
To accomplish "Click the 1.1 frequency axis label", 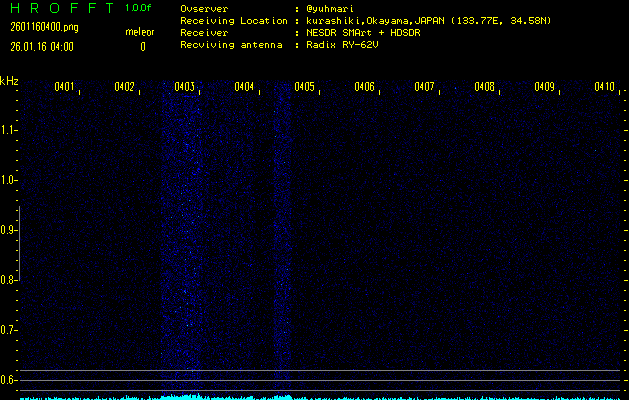I will (x=7, y=130).
